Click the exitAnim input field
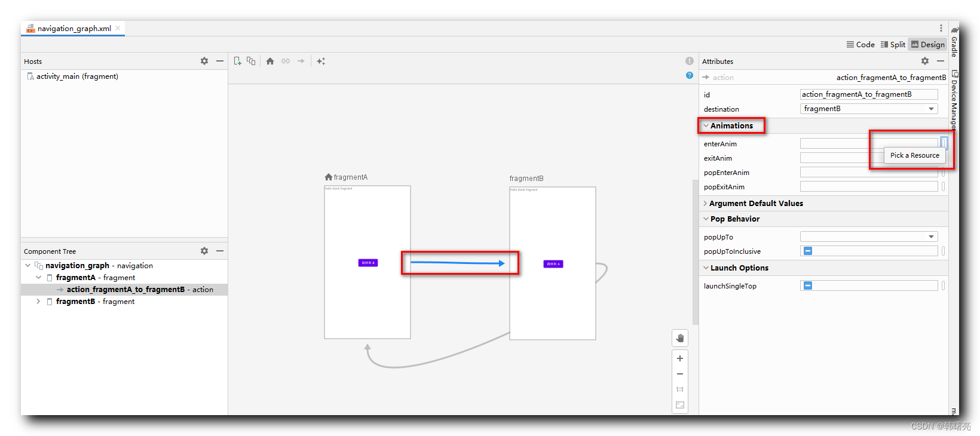This screenshot has height=436, width=980. tap(869, 158)
